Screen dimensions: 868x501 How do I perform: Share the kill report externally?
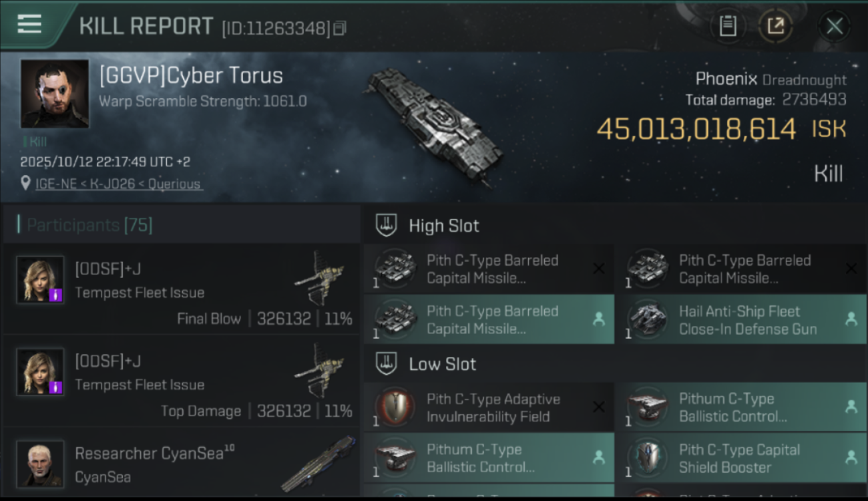coord(775,26)
